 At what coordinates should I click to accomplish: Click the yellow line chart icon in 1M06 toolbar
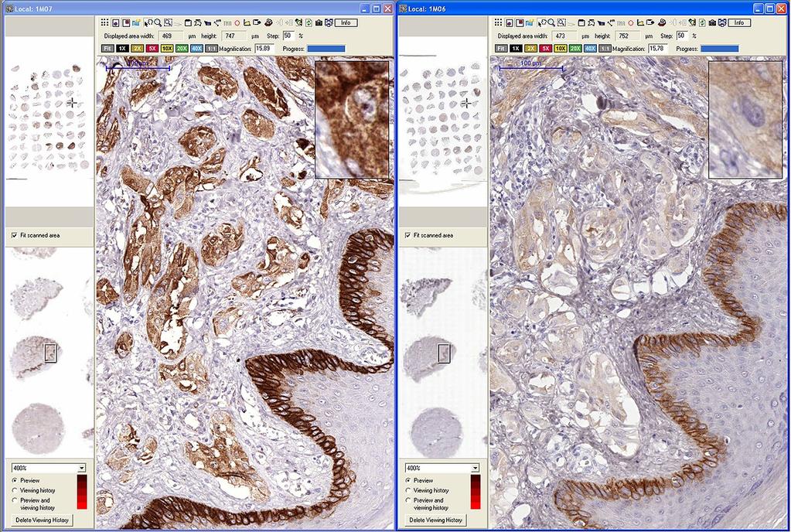click(640, 22)
